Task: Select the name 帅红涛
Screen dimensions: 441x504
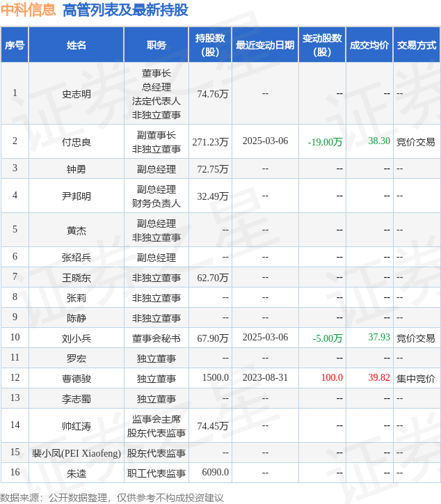Action: (77, 426)
